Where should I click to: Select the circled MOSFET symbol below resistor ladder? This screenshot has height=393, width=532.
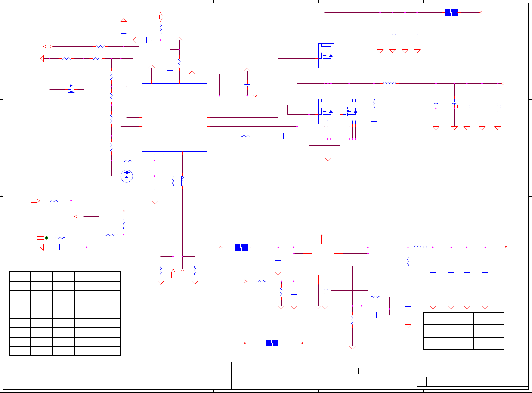[x=127, y=176]
